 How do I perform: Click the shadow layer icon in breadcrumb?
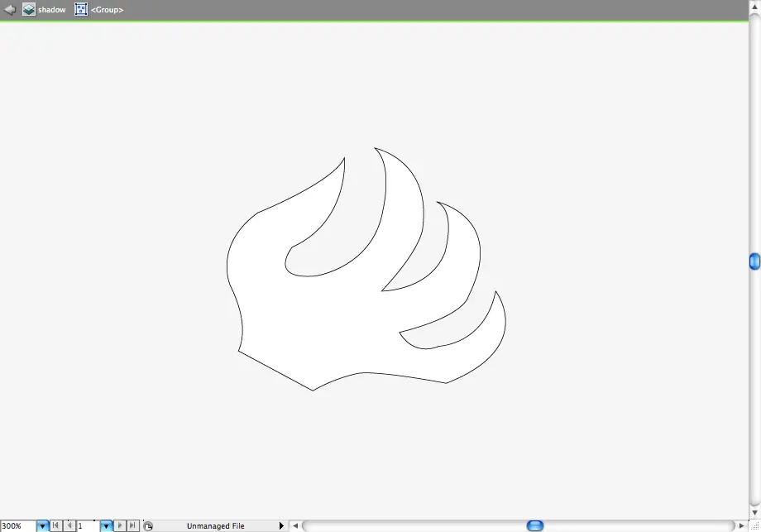(x=29, y=9)
